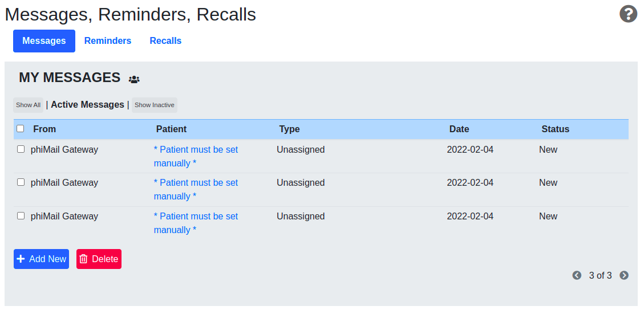Click the Show All filter button

(28, 105)
